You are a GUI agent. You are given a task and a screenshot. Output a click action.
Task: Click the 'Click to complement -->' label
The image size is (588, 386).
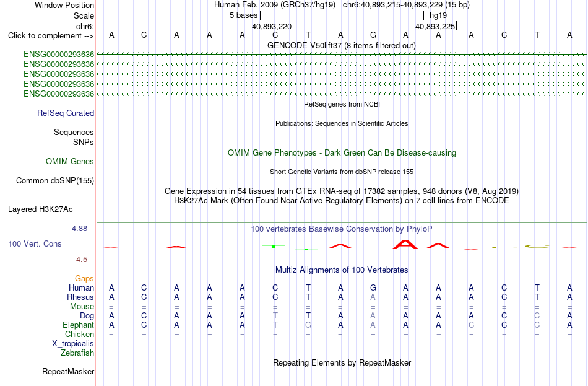(51, 36)
